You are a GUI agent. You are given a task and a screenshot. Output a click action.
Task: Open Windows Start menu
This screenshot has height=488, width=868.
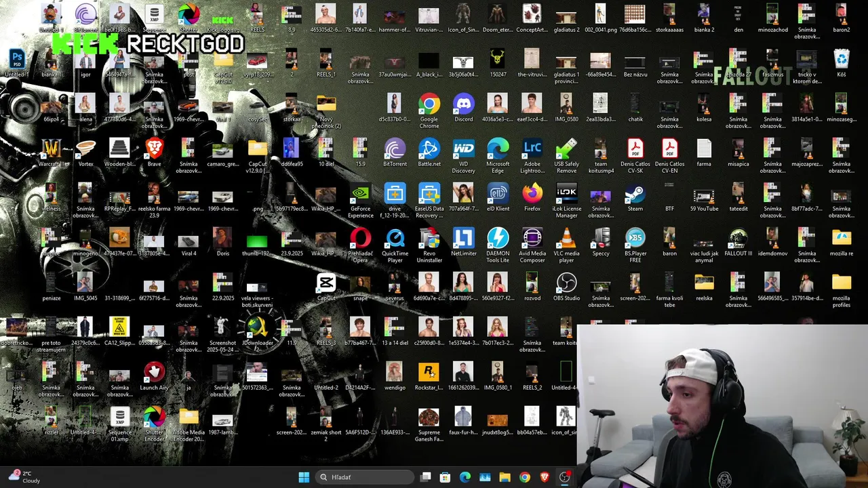[304, 477]
